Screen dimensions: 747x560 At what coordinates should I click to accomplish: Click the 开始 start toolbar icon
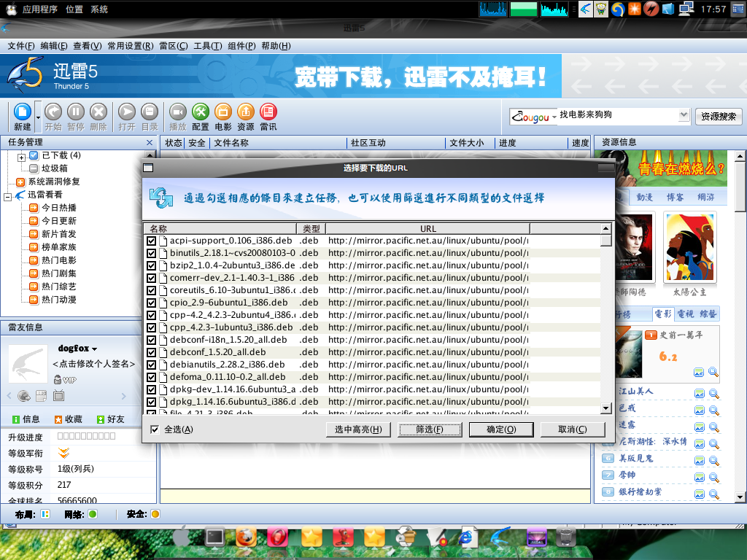pyautogui.click(x=53, y=112)
